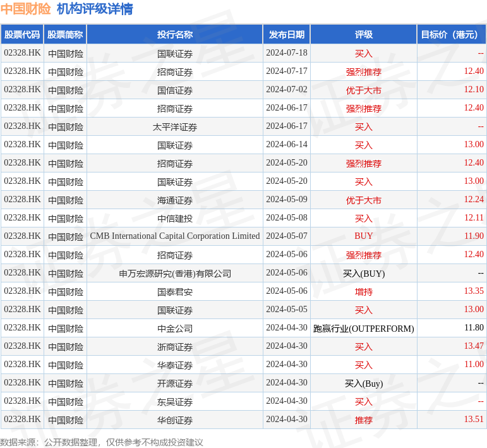Screen dimensions: 487x448
Task: Click the 中国财险 title text
Action: coord(25,9)
